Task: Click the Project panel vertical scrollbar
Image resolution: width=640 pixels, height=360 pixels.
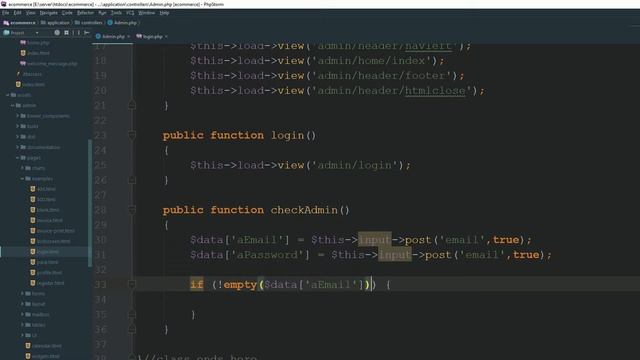Action: point(89,203)
